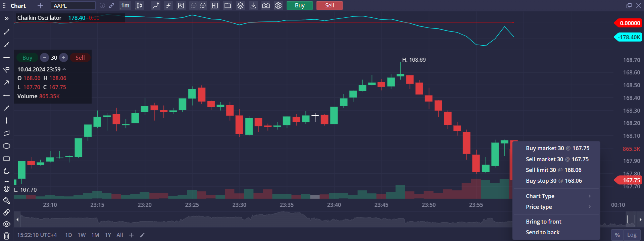This screenshot has height=241, width=644.
Task: Open chart settings gear
Action: pos(278,6)
